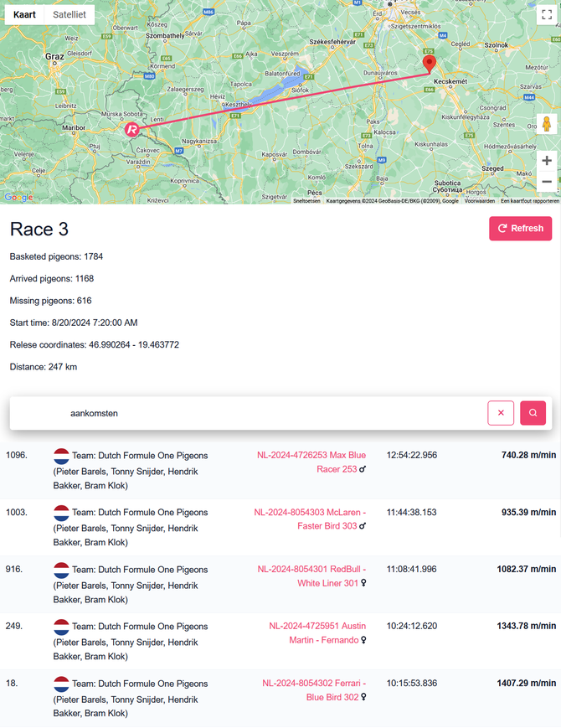Click the pink R loft marker

point(131,129)
